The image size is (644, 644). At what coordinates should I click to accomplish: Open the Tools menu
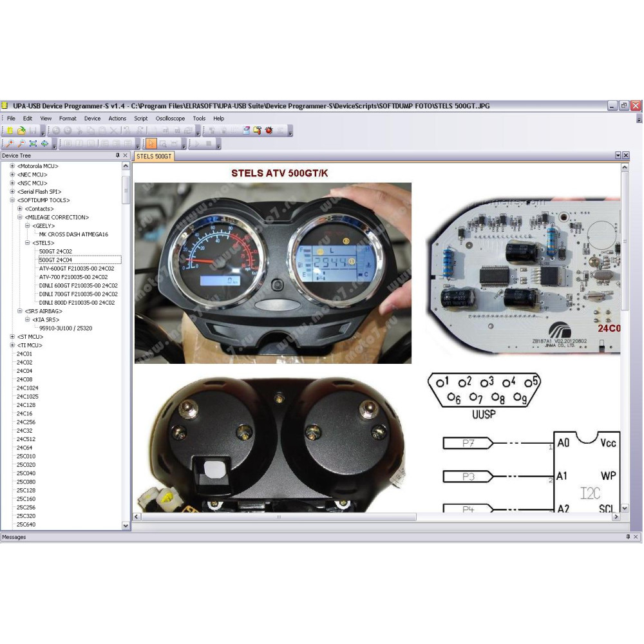[x=199, y=118]
